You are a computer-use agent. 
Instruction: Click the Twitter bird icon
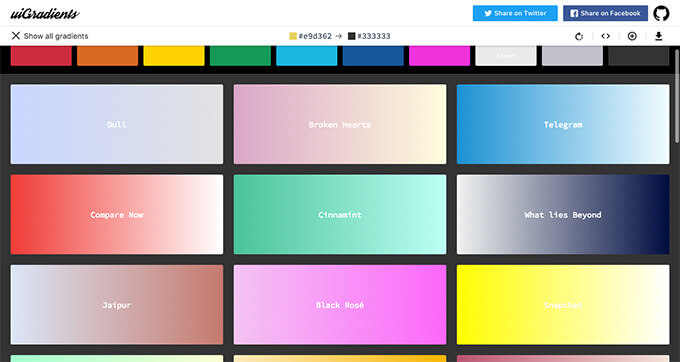point(488,13)
